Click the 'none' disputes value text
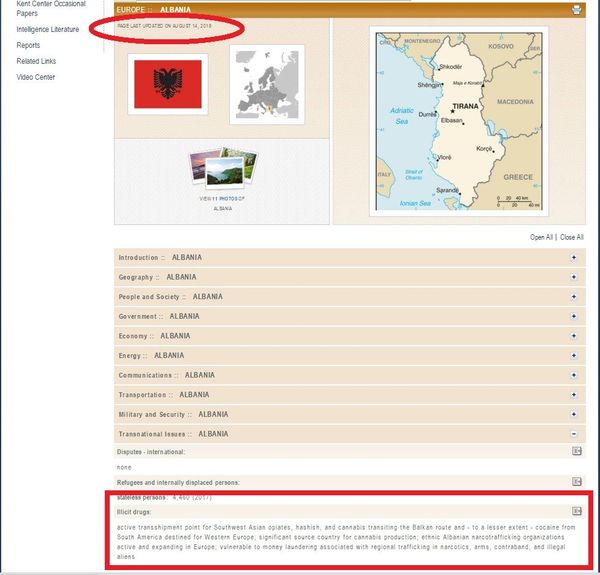Screen dimensions: 600x575 [124, 467]
